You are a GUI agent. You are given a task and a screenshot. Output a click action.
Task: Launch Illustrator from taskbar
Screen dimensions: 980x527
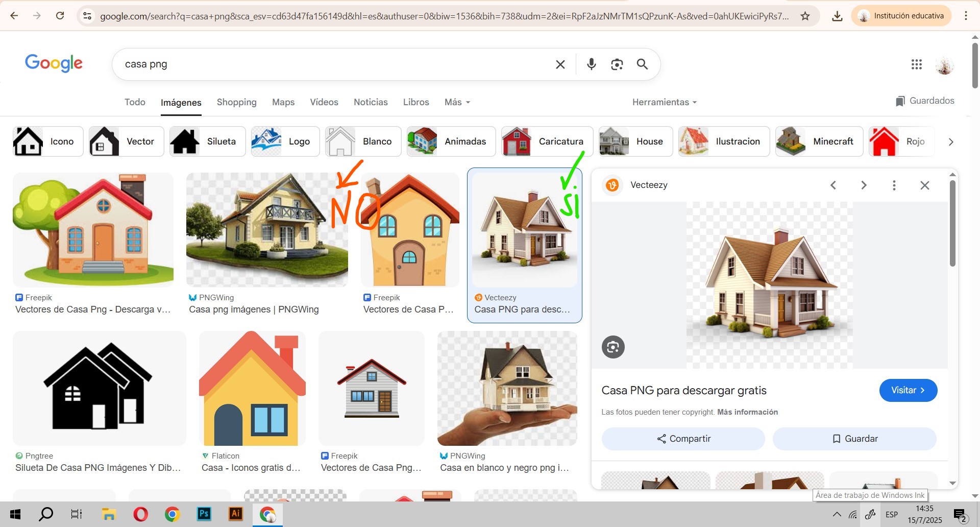pyautogui.click(x=236, y=514)
